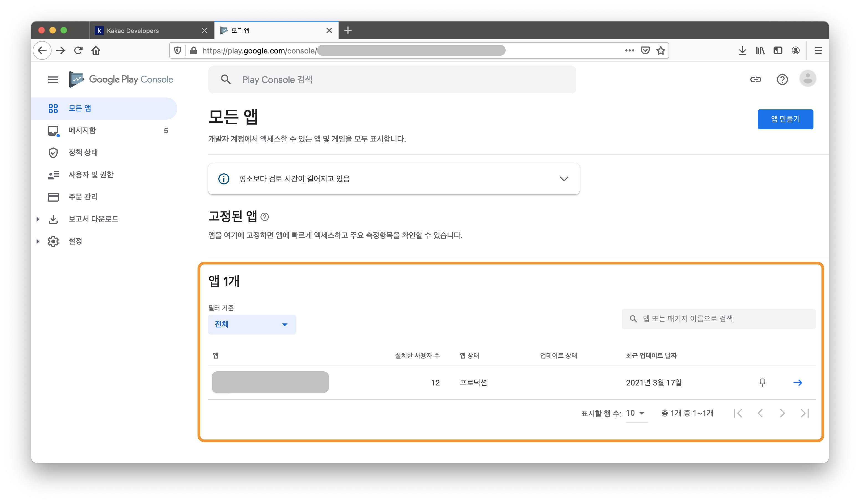
Task: Open app details with the blue arrow
Action: (798, 383)
